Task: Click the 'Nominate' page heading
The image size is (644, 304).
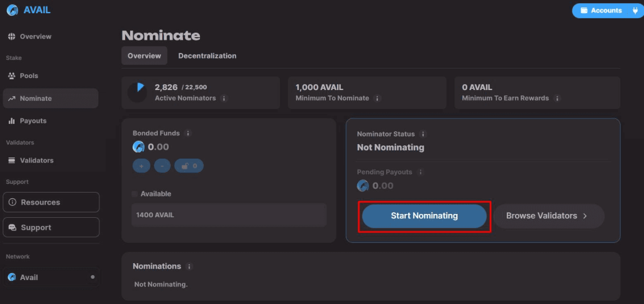Action: coord(161,36)
